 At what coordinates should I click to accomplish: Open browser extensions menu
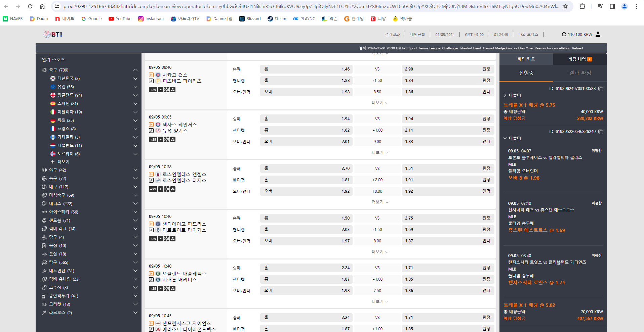[582, 6]
